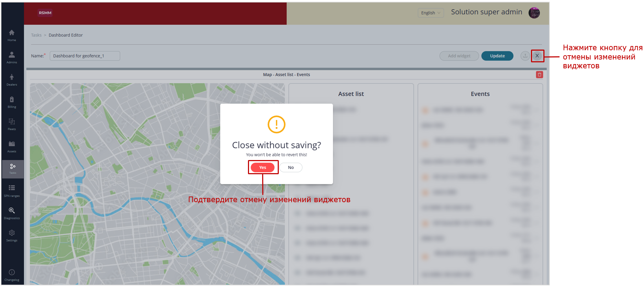Open SPN ranges in the sidebar
This screenshot has height=290, width=644.
(12, 191)
